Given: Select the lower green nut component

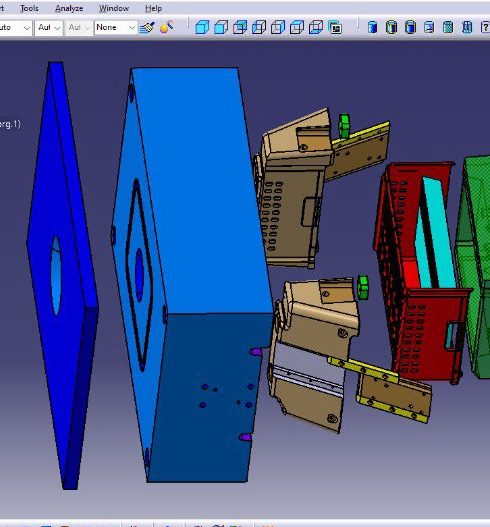Looking at the screenshot, I should coord(363,287).
